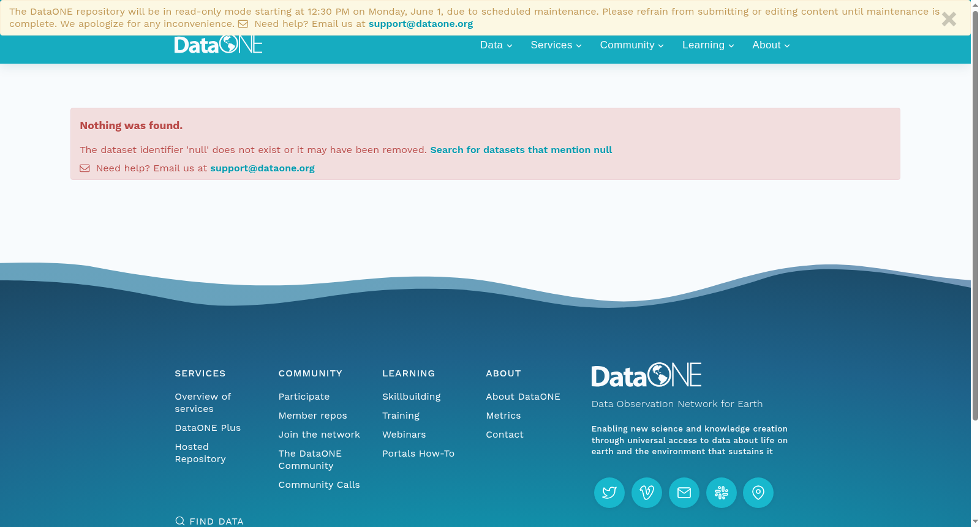Click the COMMUNITY footer heading
Viewport: 980px width, 527px height.
click(x=311, y=373)
